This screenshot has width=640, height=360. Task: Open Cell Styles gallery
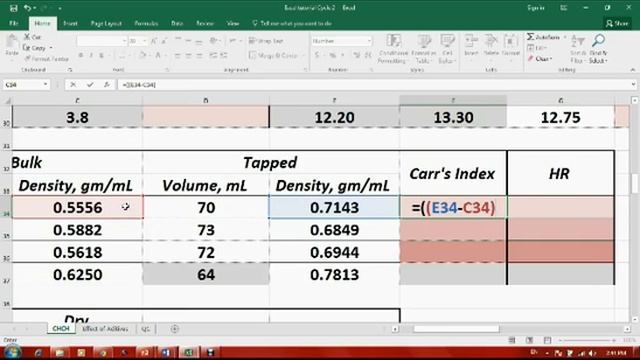point(447,49)
